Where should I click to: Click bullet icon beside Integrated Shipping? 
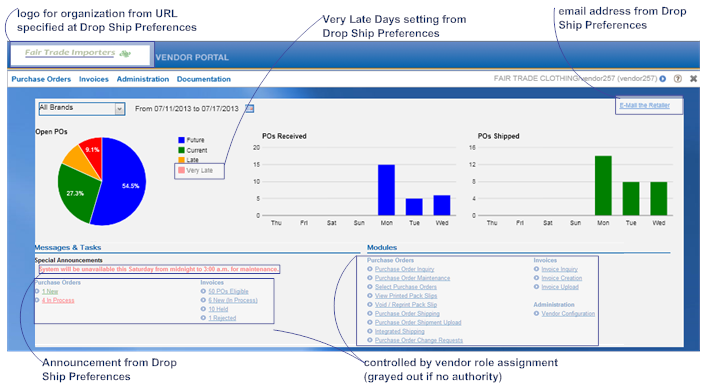[370, 331]
